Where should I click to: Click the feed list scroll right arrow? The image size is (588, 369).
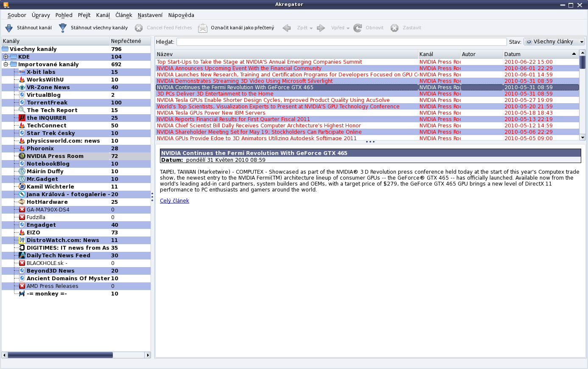click(148, 355)
